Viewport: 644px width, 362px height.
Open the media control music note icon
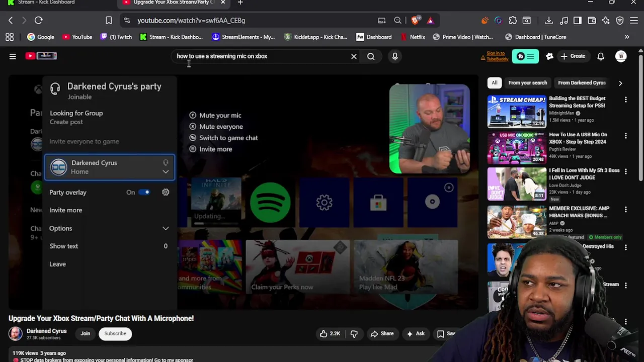[x=563, y=21]
